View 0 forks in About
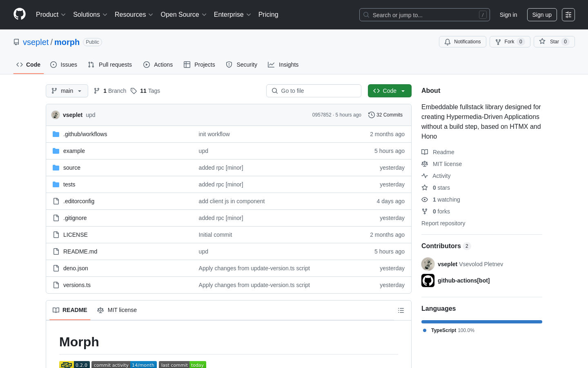The width and height of the screenshot is (588, 368). coord(436,211)
